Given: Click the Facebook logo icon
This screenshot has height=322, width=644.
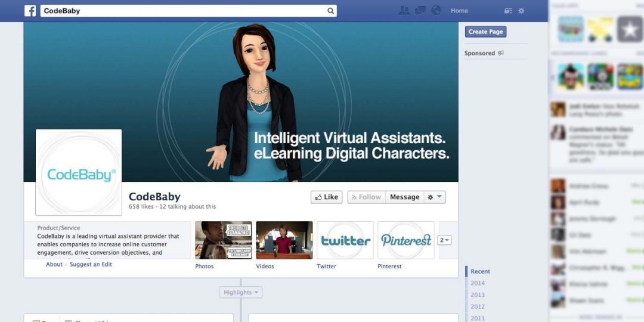Looking at the screenshot, I should 30,11.
